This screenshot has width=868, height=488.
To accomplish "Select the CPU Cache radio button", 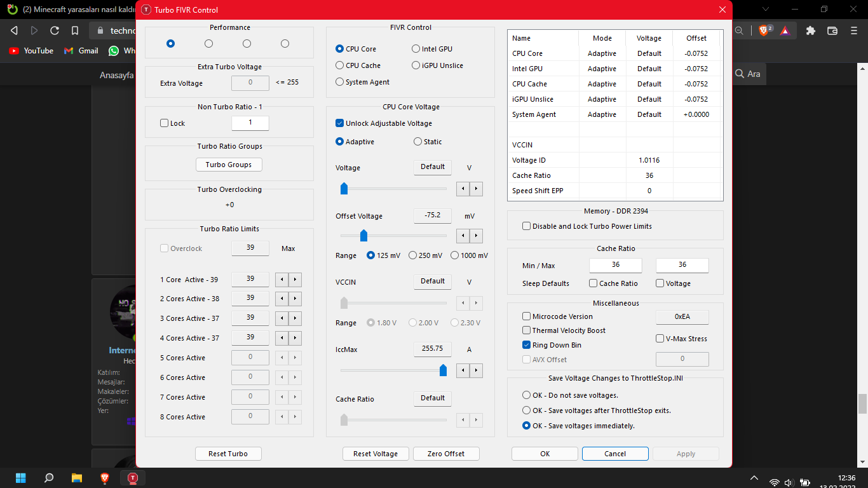I will (x=340, y=65).
